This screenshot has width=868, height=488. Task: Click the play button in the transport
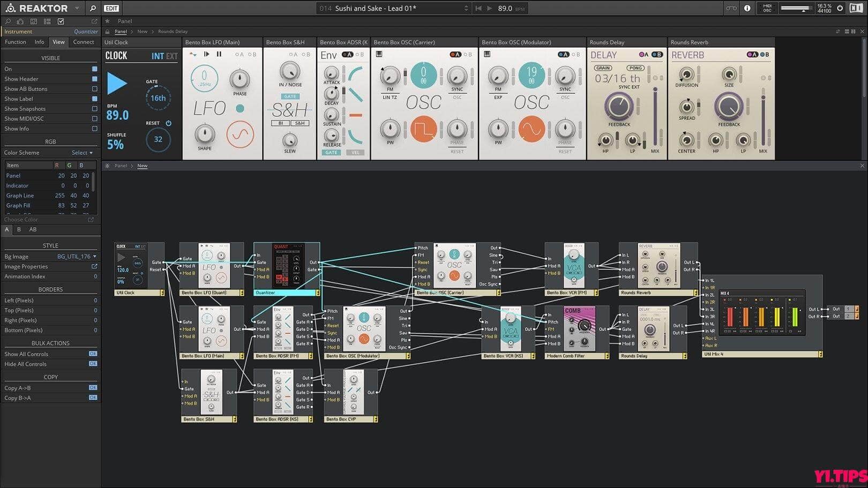(x=489, y=8)
